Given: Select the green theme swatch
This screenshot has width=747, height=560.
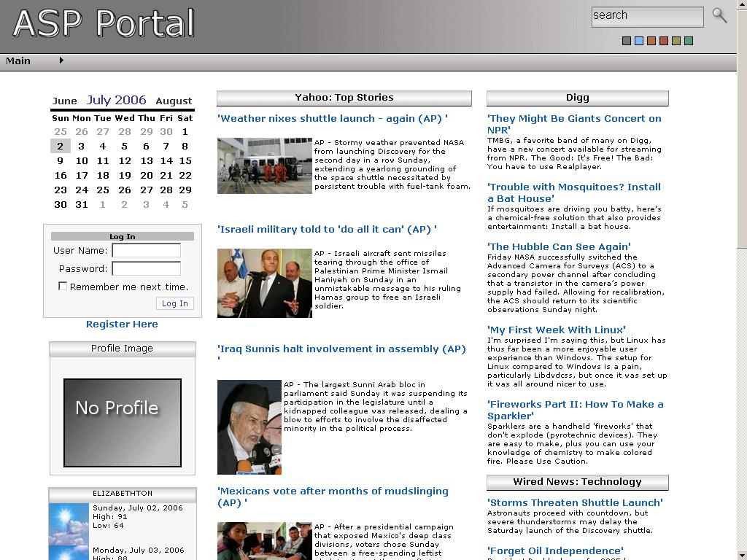Looking at the screenshot, I should [689, 41].
